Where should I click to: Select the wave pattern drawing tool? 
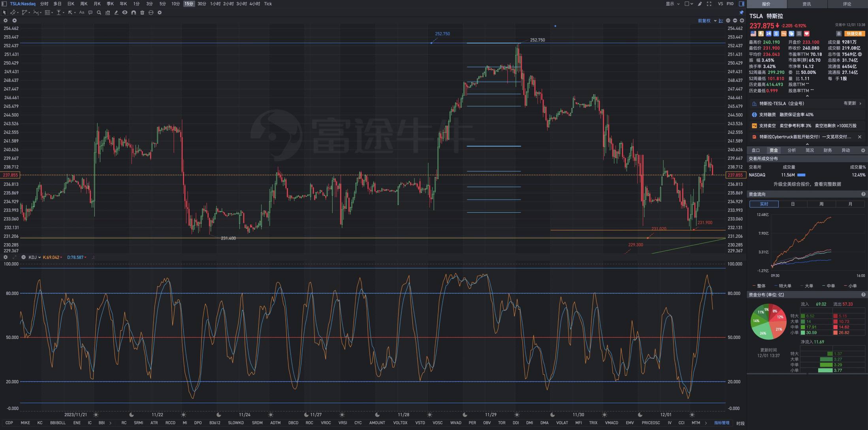pyautogui.click(x=36, y=13)
